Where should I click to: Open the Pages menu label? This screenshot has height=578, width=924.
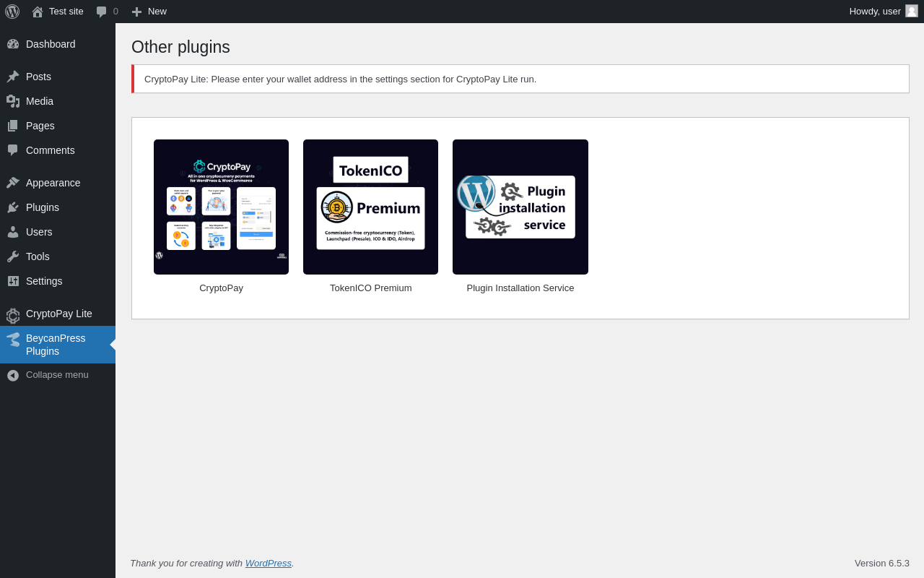[40, 126]
